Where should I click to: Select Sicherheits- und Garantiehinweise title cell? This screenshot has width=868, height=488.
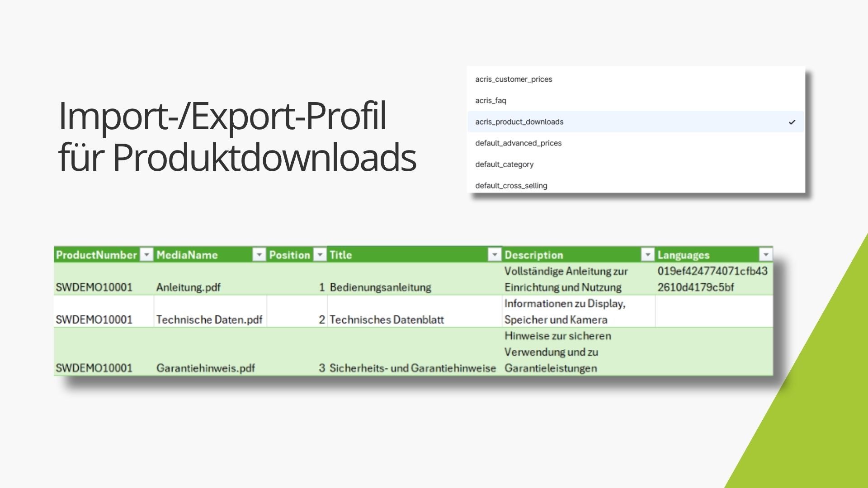pos(415,352)
